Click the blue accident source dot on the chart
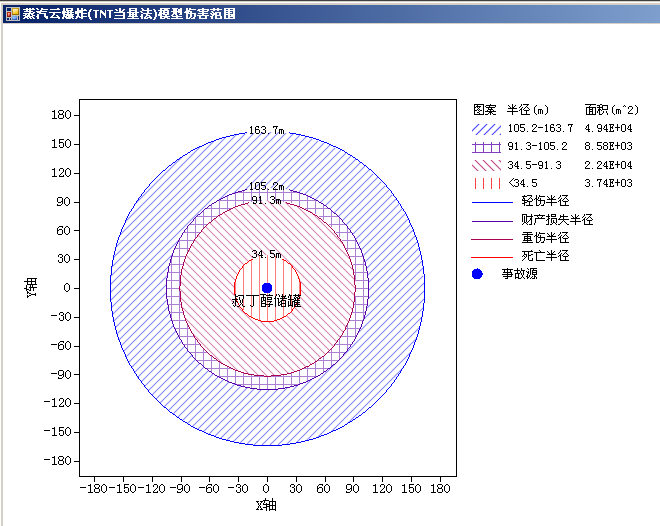Image resolution: width=660 pixels, height=526 pixels. click(267, 288)
